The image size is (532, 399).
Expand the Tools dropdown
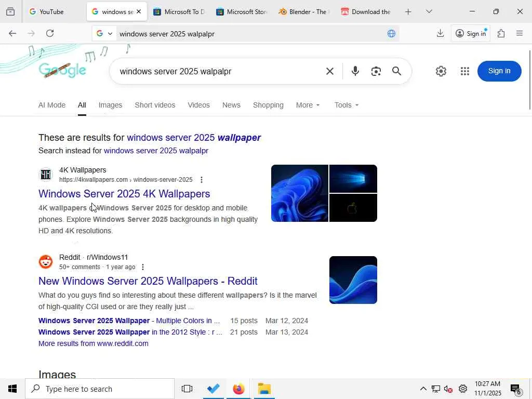[x=347, y=105]
